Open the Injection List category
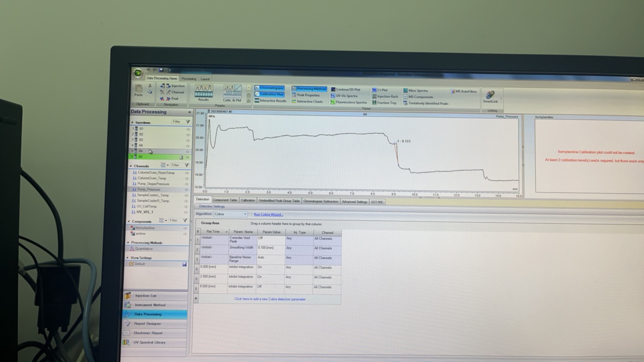Viewport: 644px width, 362px height. [x=155, y=296]
